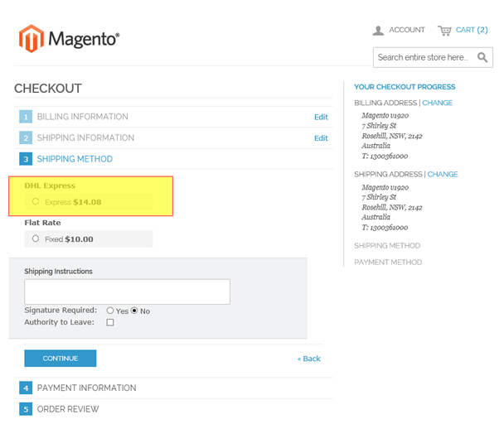Open the shopping cart icon
Screen dimensions: 499x448
click(x=444, y=31)
